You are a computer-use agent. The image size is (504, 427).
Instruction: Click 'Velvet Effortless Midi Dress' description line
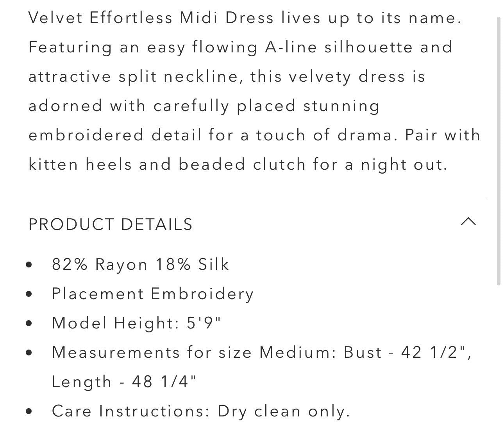(245, 18)
